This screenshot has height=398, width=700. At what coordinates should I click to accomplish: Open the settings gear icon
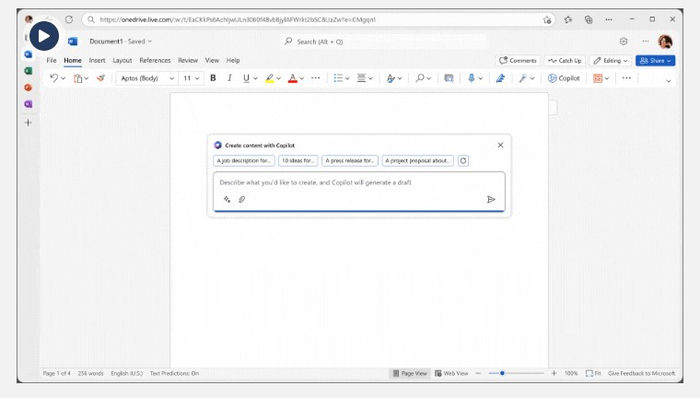(x=623, y=41)
